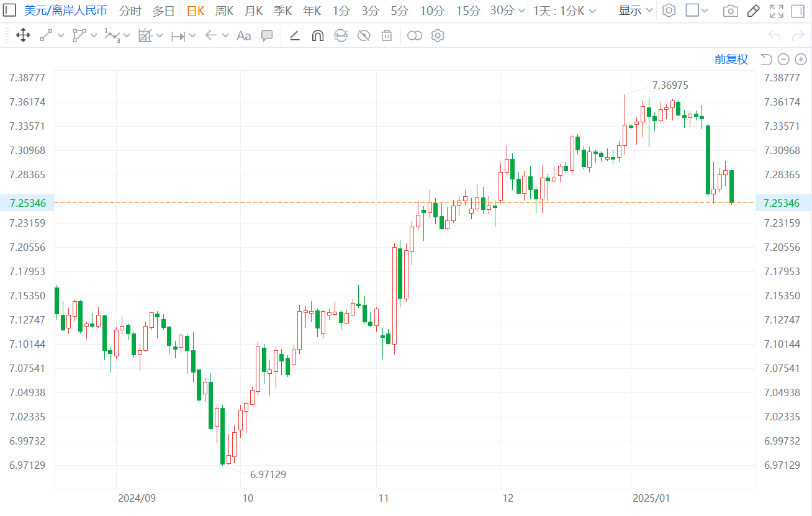The image size is (812, 516).
Task: Toggle the left sidebar panel icon
Action: coord(11,11)
